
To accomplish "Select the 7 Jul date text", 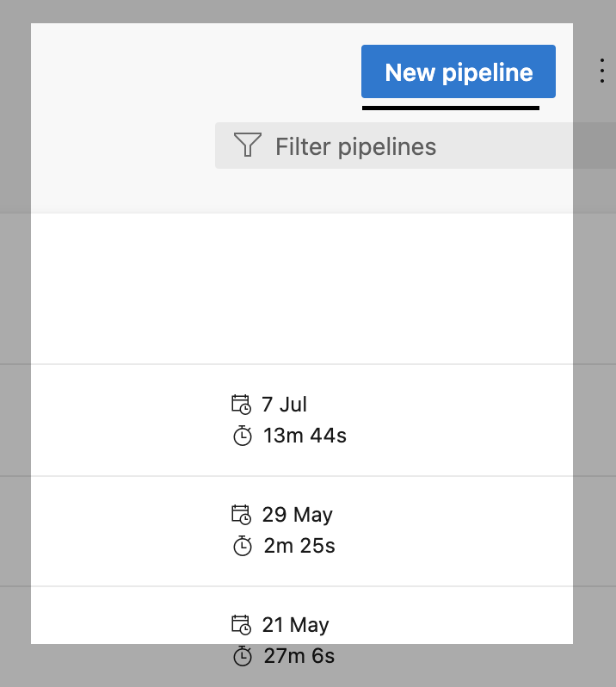I will 284,404.
